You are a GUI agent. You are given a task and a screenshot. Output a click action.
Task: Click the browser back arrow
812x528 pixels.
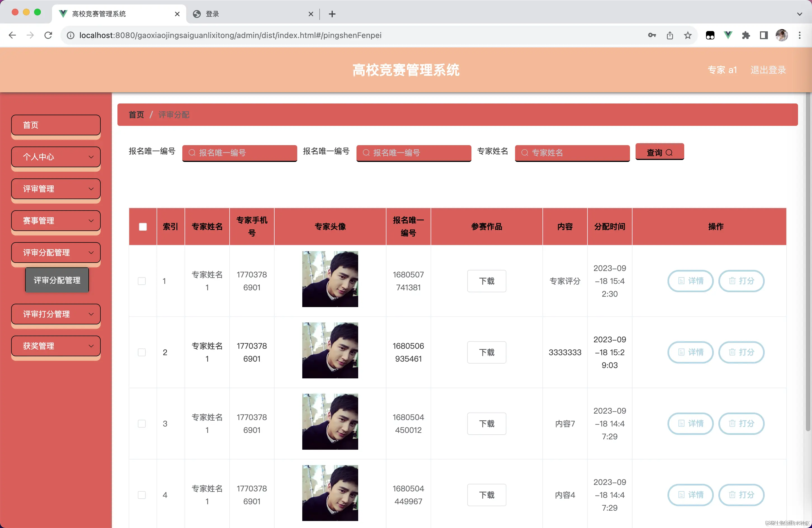[12, 35]
